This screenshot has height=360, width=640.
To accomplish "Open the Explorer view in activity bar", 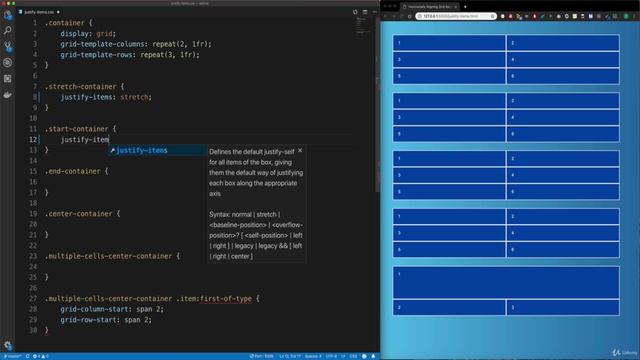I will pos(7,15).
